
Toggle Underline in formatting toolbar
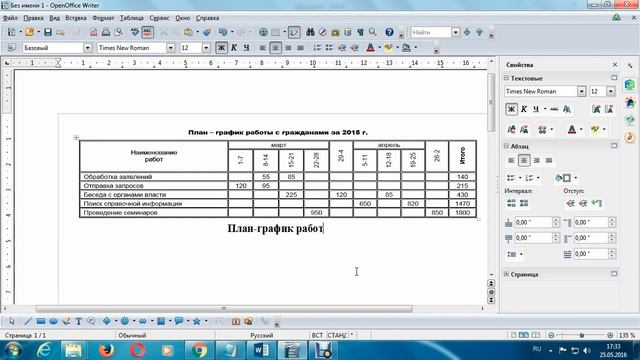(x=246, y=48)
